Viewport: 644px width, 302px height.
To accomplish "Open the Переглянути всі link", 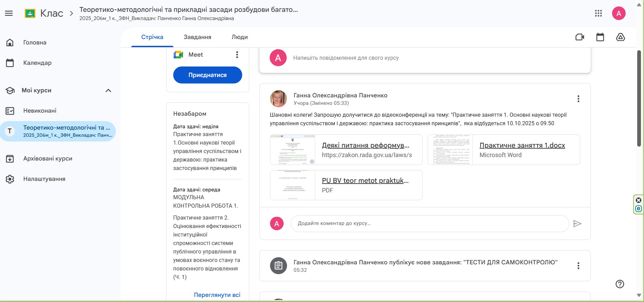I will click(217, 295).
